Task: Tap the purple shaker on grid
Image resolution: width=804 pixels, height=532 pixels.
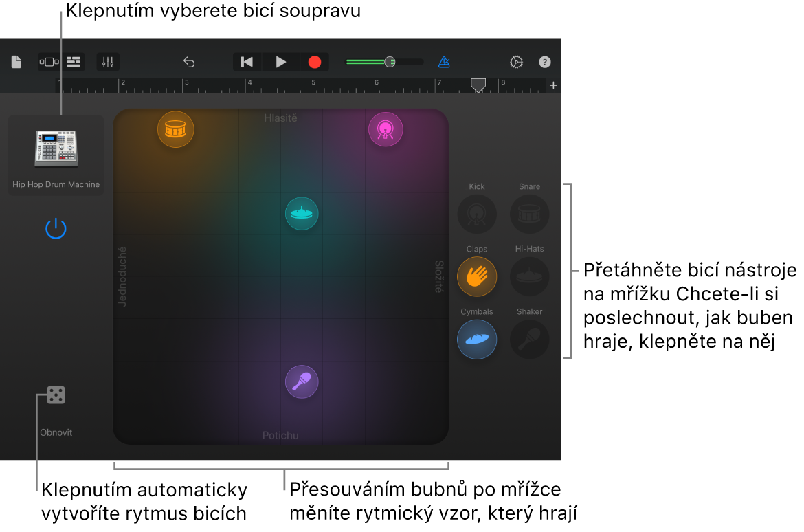Action: pos(302,381)
